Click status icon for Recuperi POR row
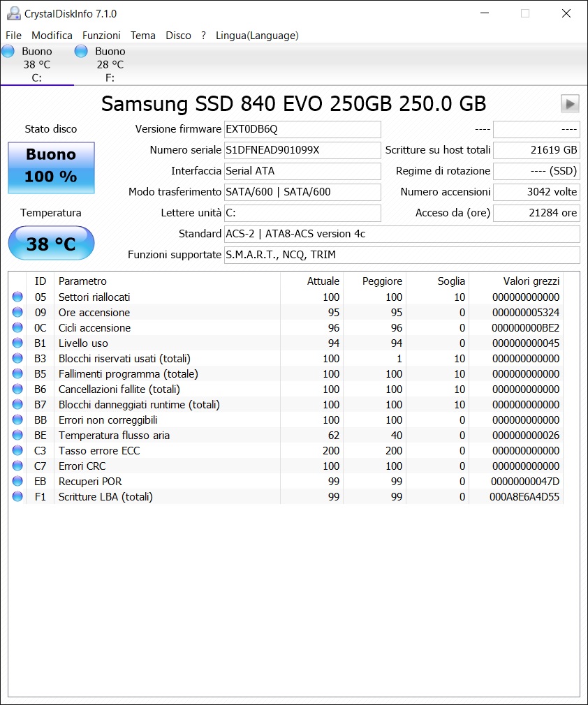Viewport: 588px width, 705px height. tap(17, 481)
